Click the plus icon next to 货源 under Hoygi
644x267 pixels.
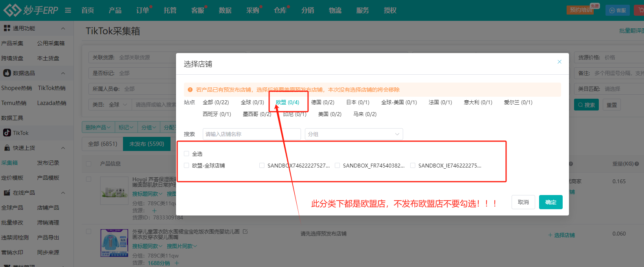pos(154,211)
